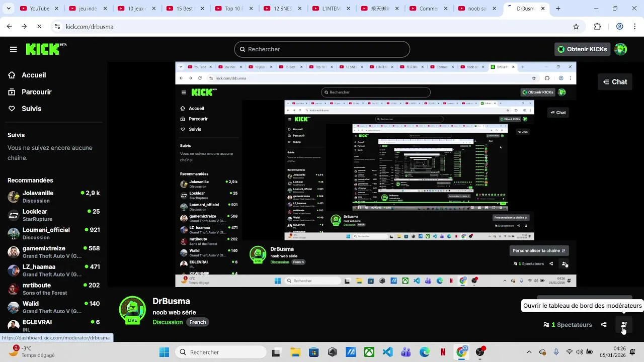Screen dimensions: 644x362
Task: Open mrtiboute Sons of the Forest channel
Action: [x=54, y=289]
